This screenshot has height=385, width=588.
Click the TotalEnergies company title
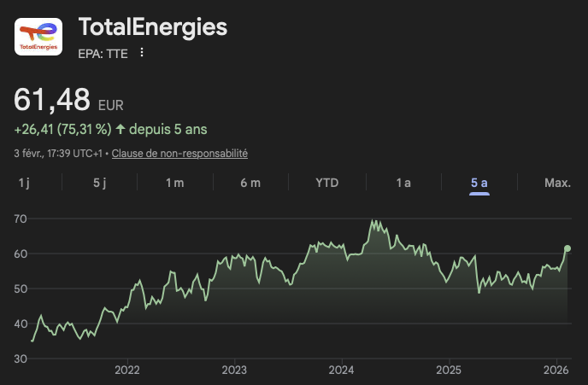coord(153,27)
